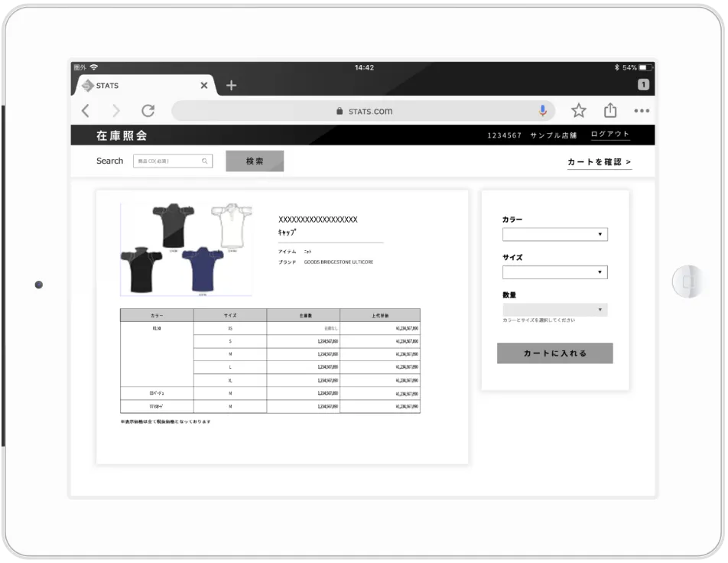The width and height of the screenshot is (728, 563).
Task: Click the Wi-Fi status icon
Action: (94, 67)
